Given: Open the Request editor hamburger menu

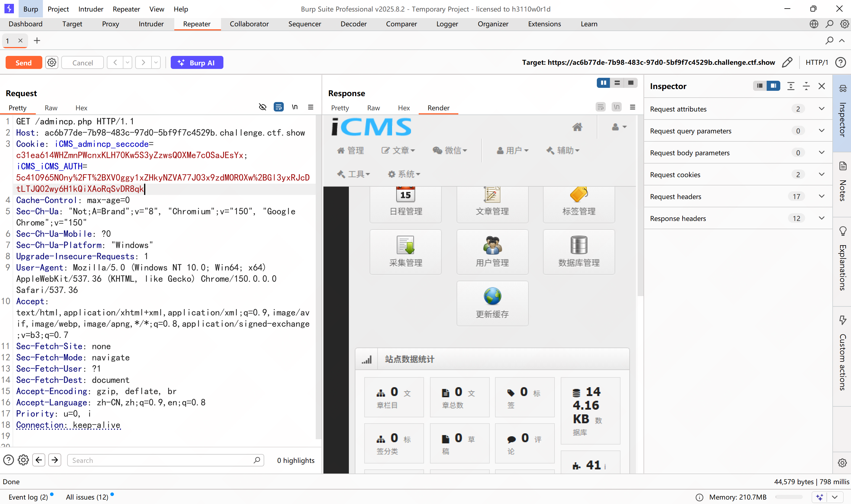Looking at the screenshot, I should pos(310,107).
